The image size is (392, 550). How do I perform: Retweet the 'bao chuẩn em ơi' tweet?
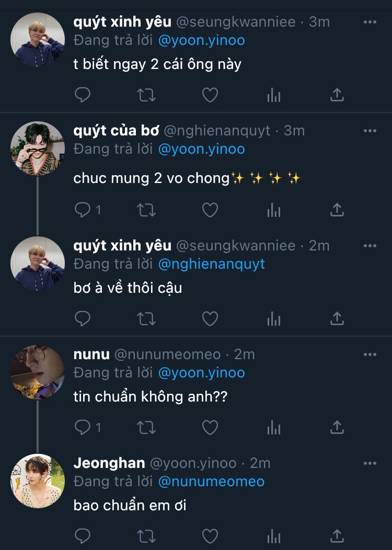point(146,536)
